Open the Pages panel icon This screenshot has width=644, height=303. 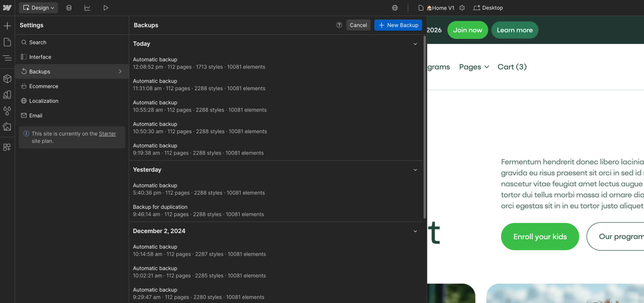pos(7,42)
